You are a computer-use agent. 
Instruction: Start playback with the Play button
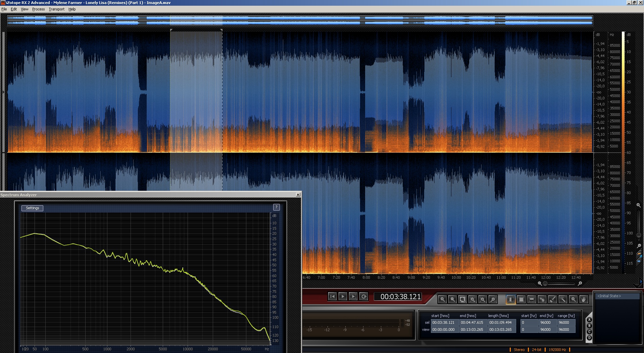343,296
